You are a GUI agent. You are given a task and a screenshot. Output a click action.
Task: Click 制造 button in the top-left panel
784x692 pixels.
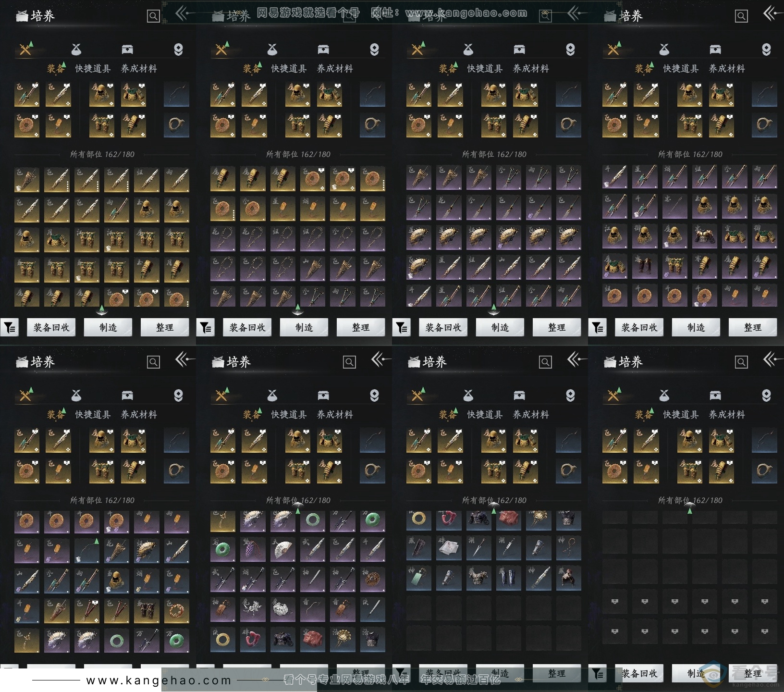pyautogui.click(x=108, y=327)
